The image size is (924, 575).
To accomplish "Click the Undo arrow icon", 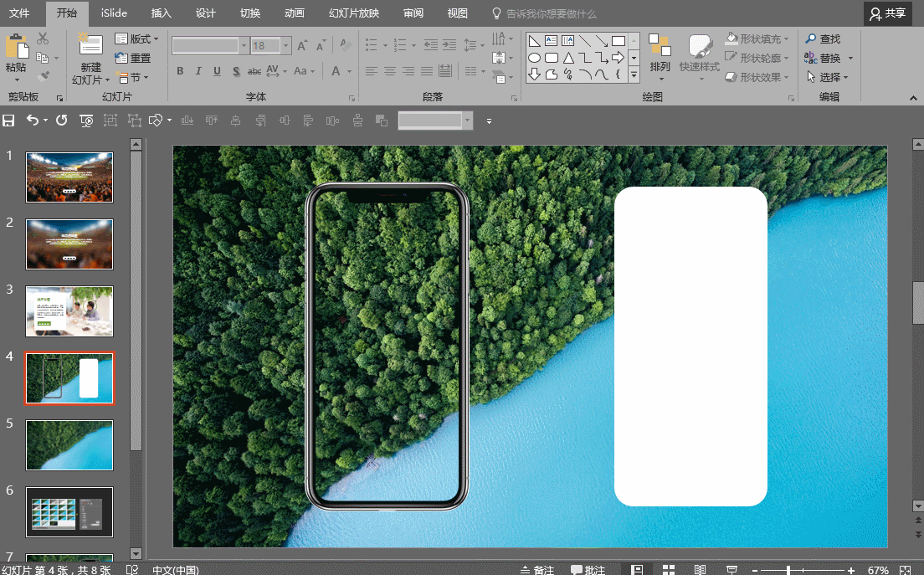I will [x=33, y=121].
